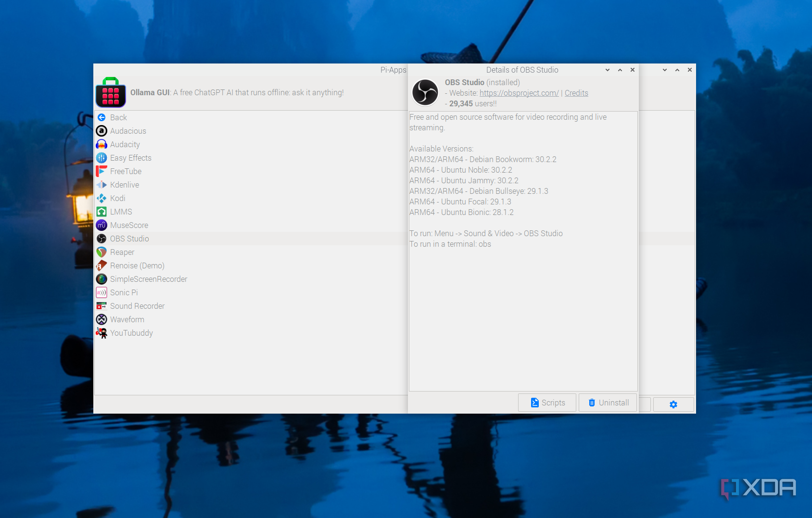This screenshot has width=812, height=518.
Task: Select the Renoise (Demo) icon
Action: (101, 265)
